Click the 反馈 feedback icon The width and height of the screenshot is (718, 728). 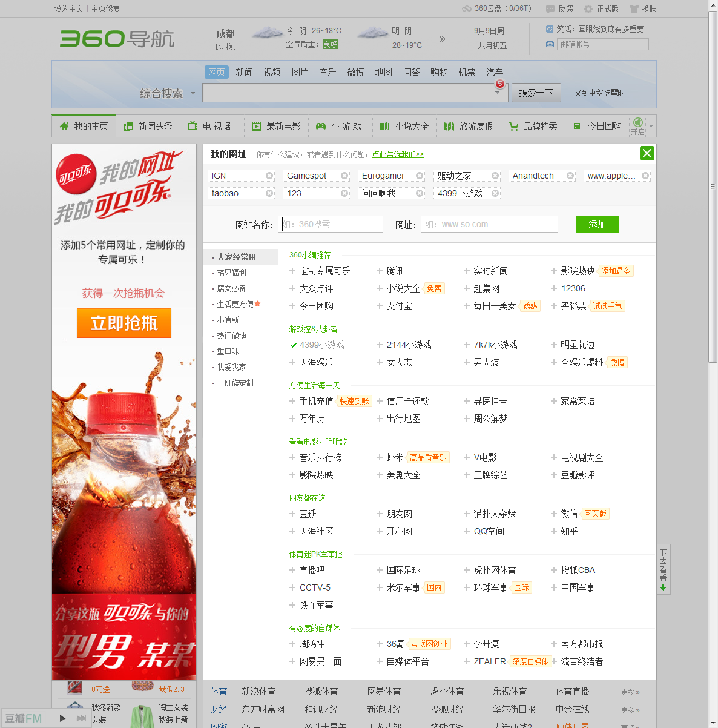click(x=550, y=9)
